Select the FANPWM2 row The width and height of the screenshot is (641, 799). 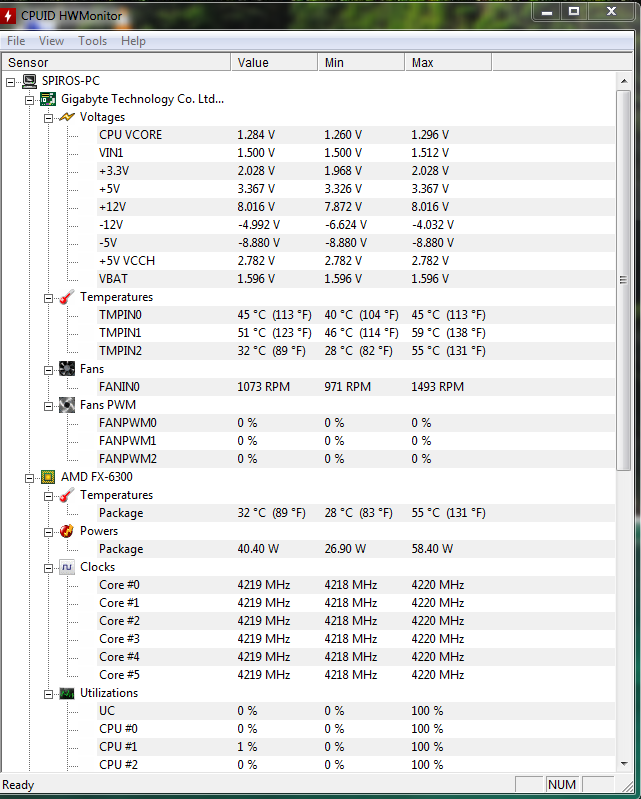point(356,459)
